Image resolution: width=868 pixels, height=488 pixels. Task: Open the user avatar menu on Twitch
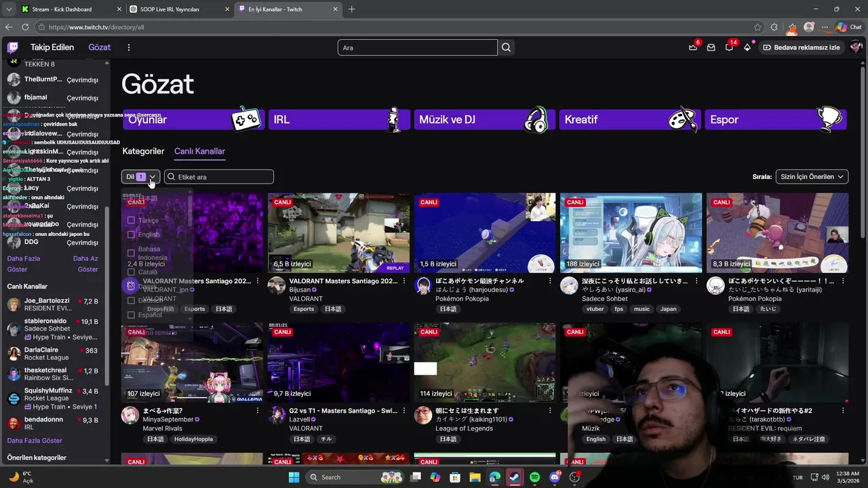856,47
